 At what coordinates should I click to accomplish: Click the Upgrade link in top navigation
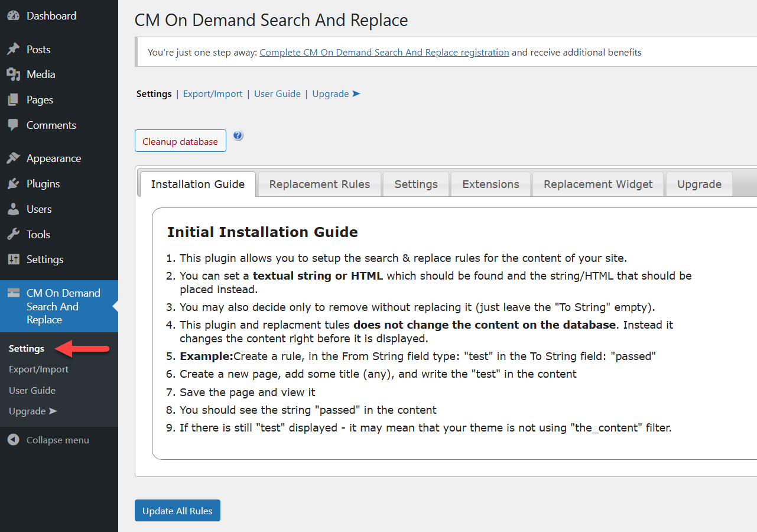[336, 93]
